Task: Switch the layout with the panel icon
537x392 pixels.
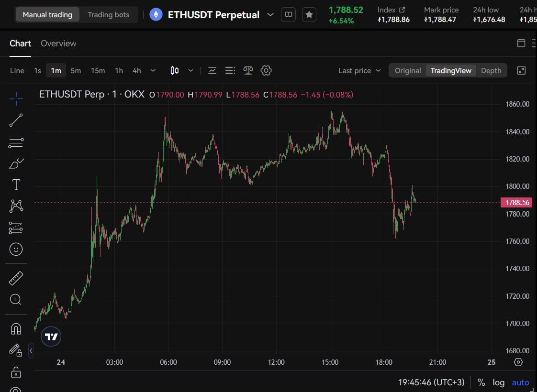Action: pyautogui.click(x=521, y=43)
